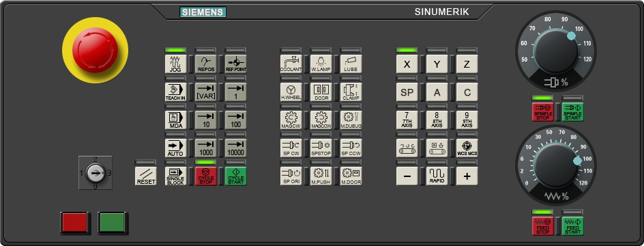644x246 pixels.
Task: Click the RESET button
Action: click(146, 176)
